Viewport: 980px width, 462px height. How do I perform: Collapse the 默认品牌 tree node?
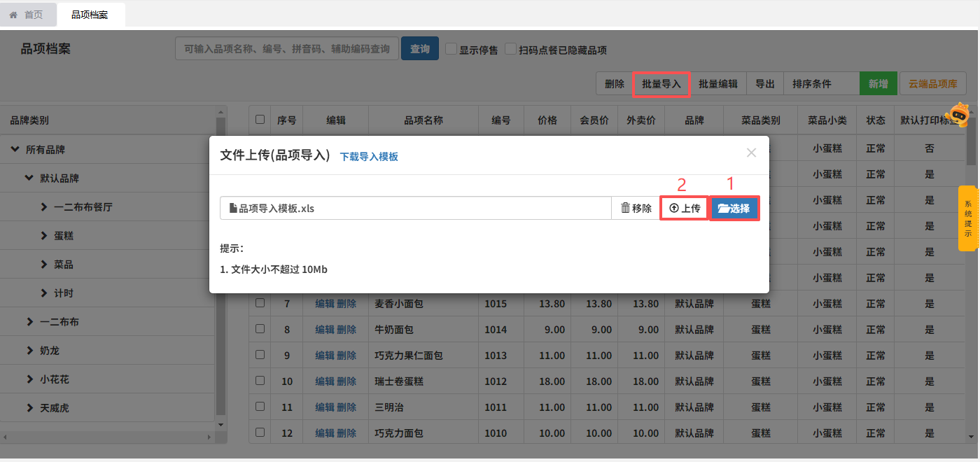[x=29, y=178]
